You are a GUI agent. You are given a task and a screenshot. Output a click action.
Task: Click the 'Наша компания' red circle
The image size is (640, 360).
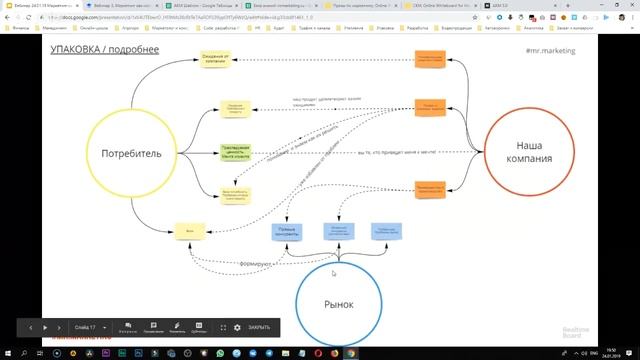pyautogui.click(x=529, y=152)
